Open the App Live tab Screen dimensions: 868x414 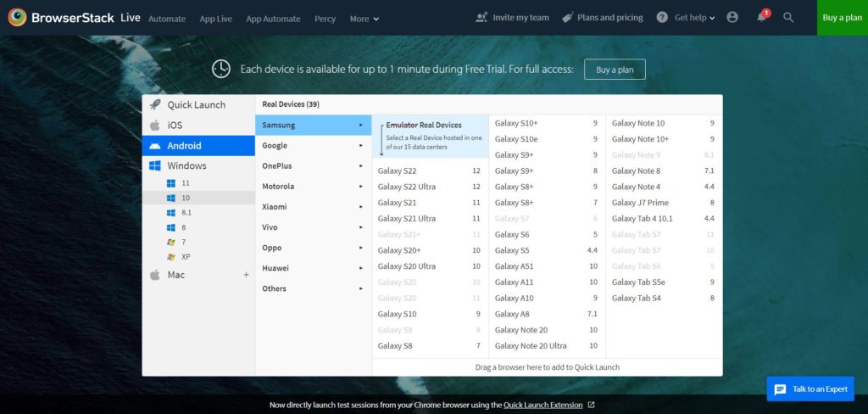pos(216,19)
